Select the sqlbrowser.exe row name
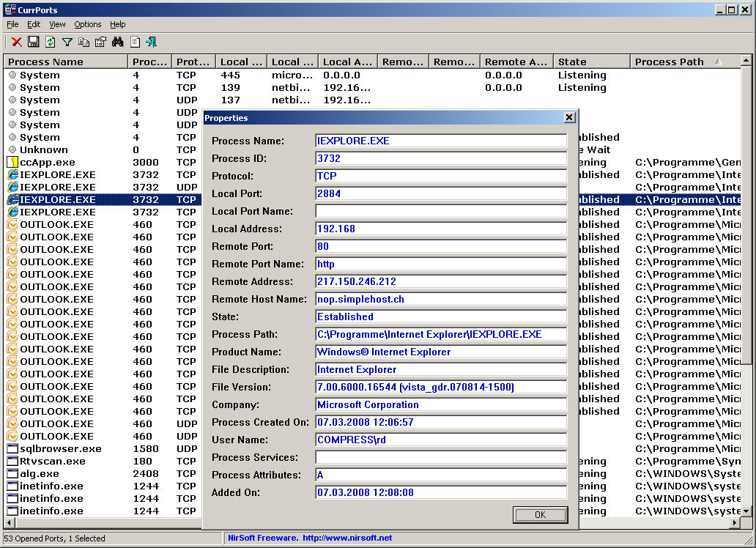 click(61, 448)
